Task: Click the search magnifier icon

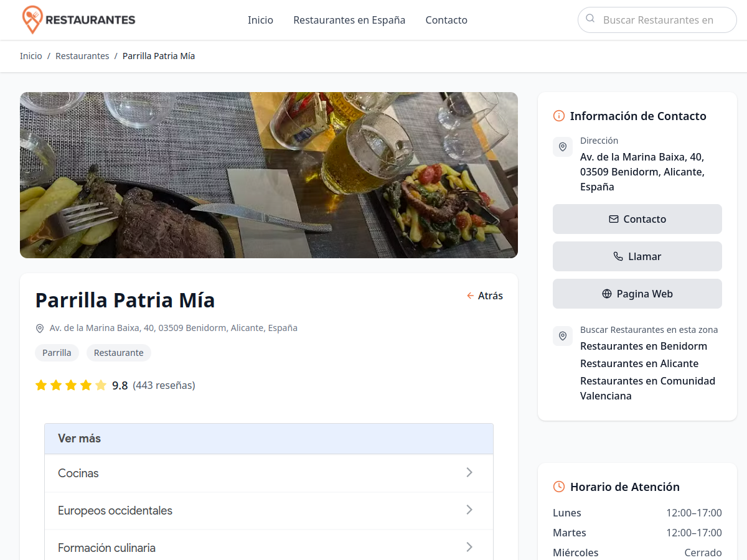Action: tap(590, 19)
